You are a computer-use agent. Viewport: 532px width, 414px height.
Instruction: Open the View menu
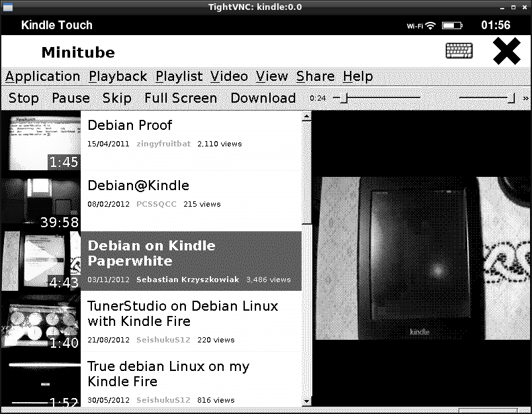coord(272,76)
